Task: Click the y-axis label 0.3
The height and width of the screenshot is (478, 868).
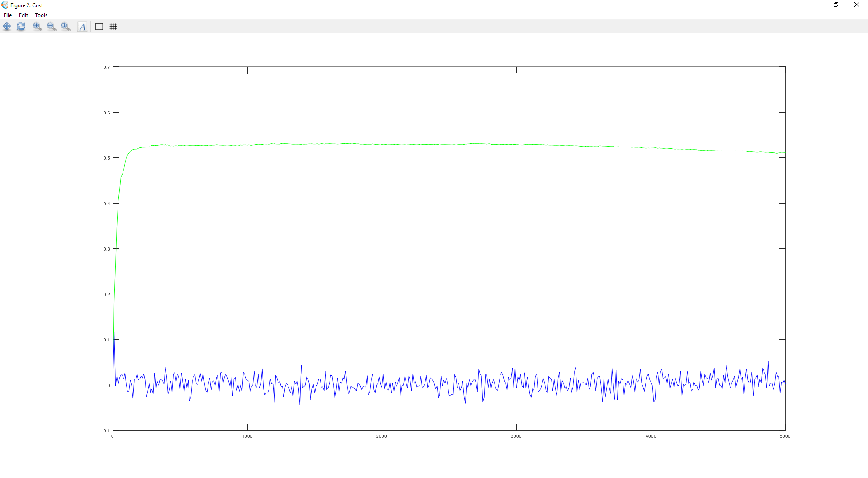Action: [107, 249]
